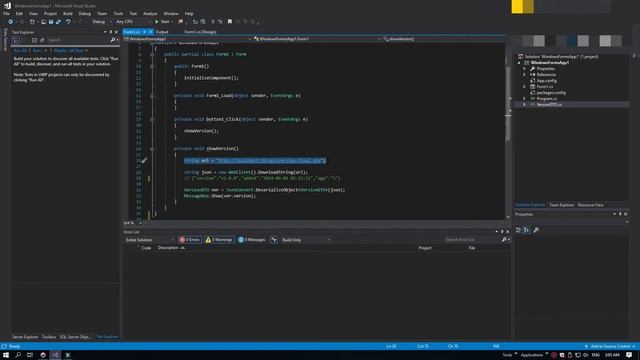The height and width of the screenshot is (360, 640).
Task: Open the notification center icon
Action: tap(629, 355)
